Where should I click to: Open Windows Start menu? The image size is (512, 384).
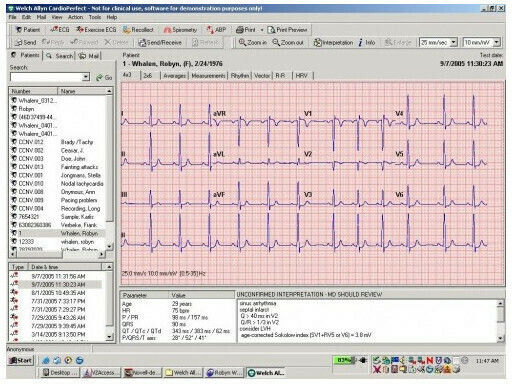click(x=21, y=360)
